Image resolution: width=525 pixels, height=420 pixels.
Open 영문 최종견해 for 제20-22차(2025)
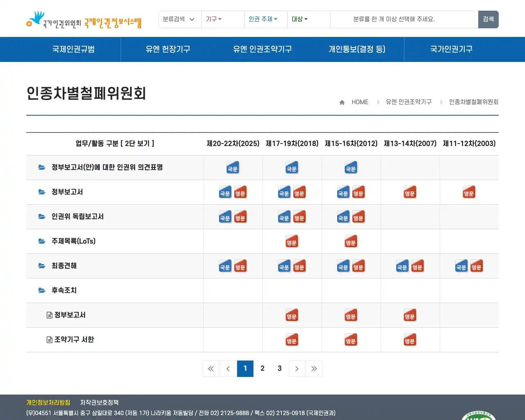(x=240, y=266)
